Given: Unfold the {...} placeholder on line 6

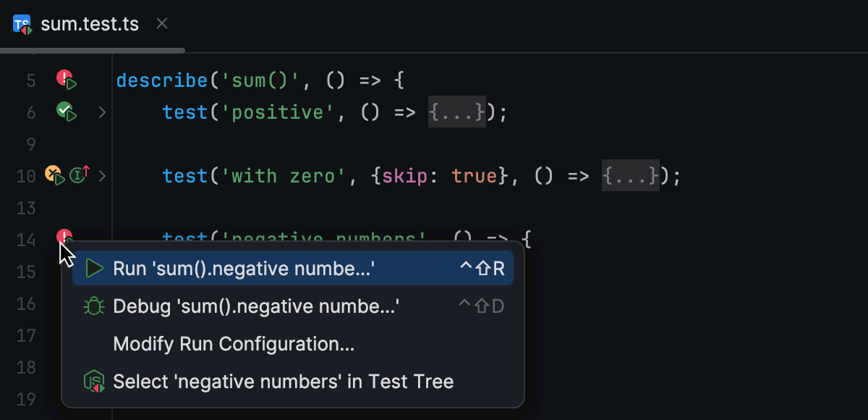Looking at the screenshot, I should click(457, 112).
